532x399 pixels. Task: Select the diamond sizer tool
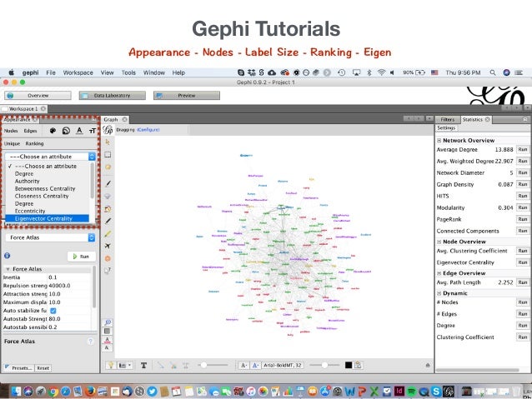click(x=108, y=197)
